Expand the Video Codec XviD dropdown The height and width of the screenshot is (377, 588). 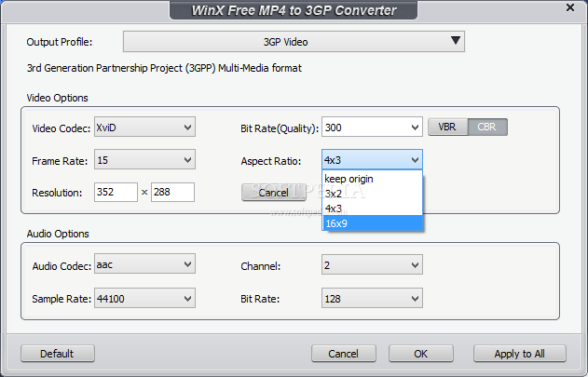click(144, 127)
